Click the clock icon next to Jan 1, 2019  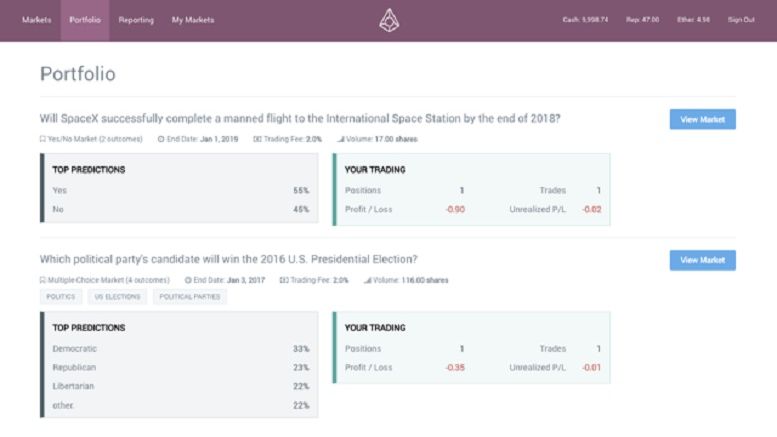[x=161, y=139]
